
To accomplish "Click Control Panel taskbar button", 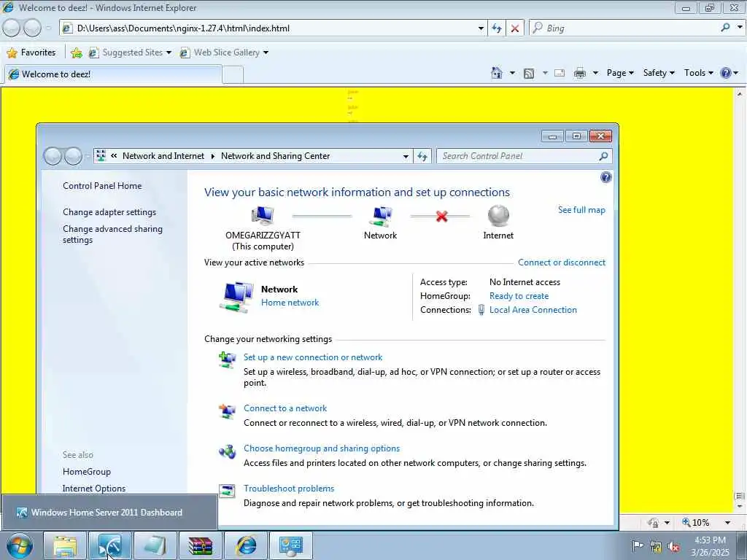I will pos(291,545).
